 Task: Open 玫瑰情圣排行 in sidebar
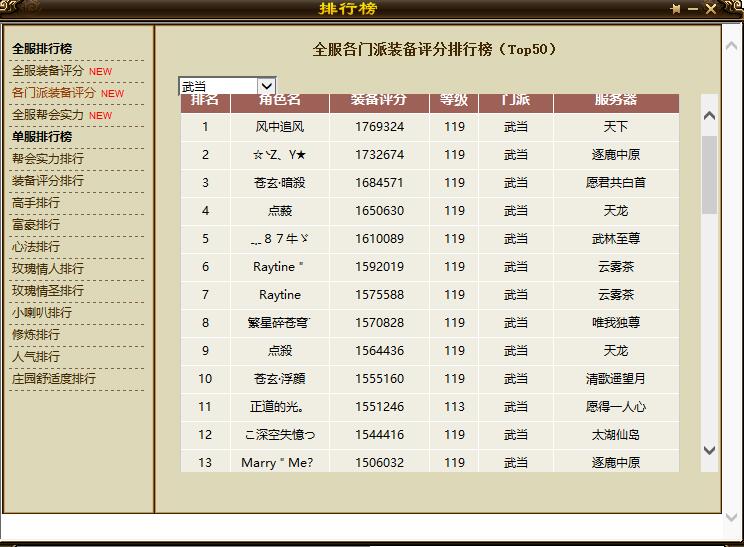tap(47, 290)
